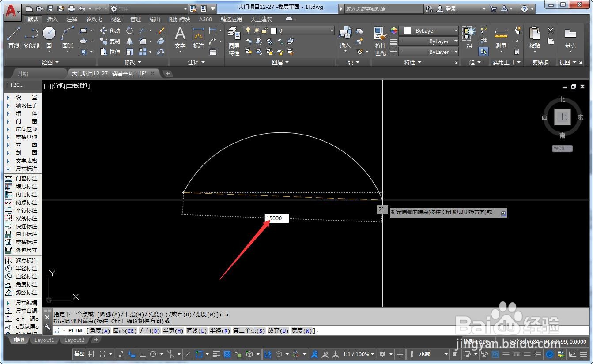The height and width of the screenshot is (364, 593).
Task: Click Sign in (登录) button
Action: pos(447,8)
